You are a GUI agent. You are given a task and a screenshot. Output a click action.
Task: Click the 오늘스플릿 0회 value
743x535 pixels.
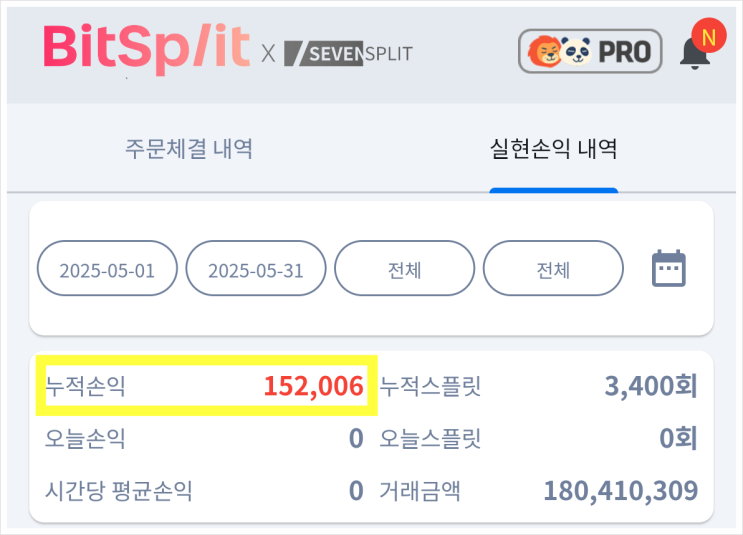click(678, 439)
